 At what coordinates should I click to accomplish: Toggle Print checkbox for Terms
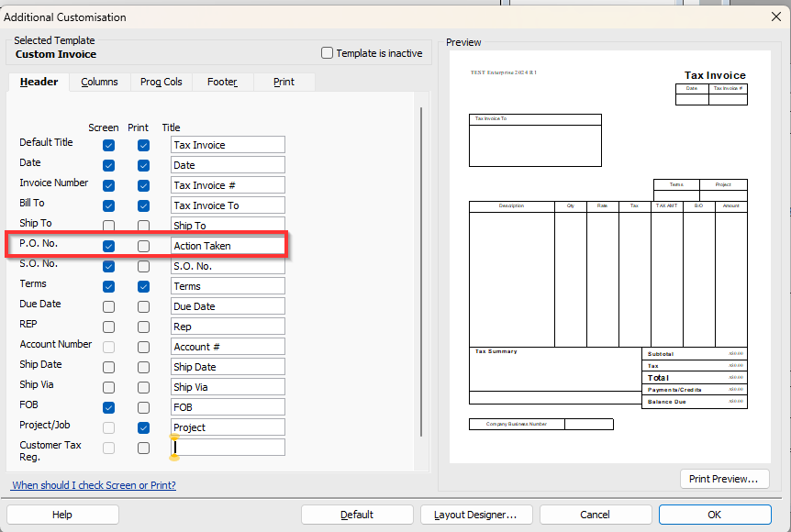[144, 286]
